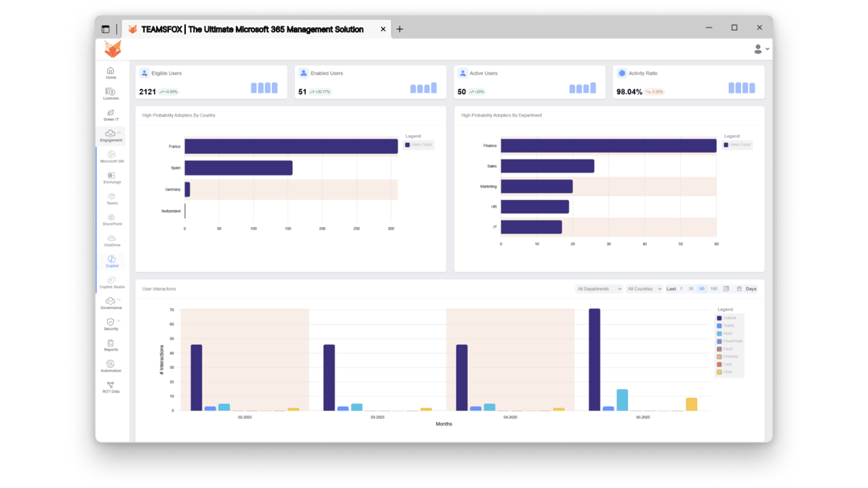Select the 180 days range
Viewport: 868px width, 488px height.
(x=713, y=289)
